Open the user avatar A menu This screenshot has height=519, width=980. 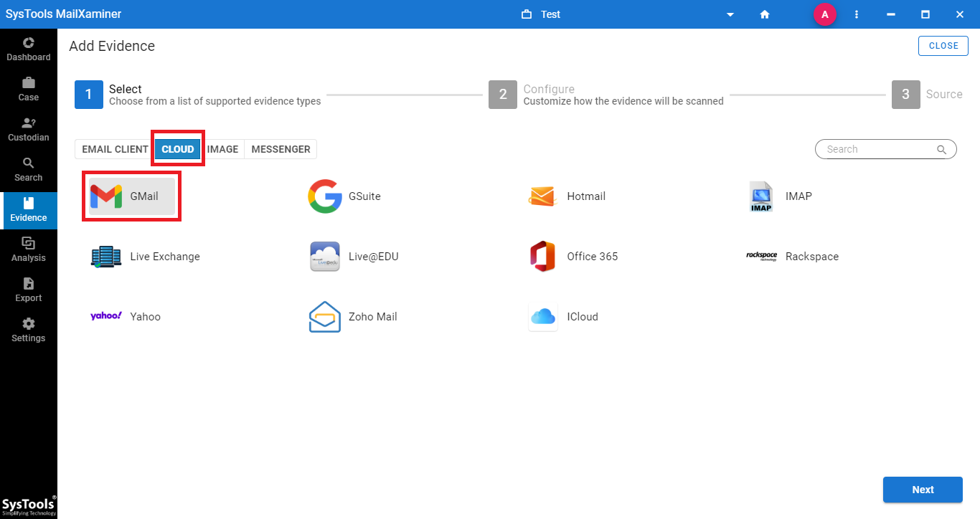pyautogui.click(x=825, y=14)
